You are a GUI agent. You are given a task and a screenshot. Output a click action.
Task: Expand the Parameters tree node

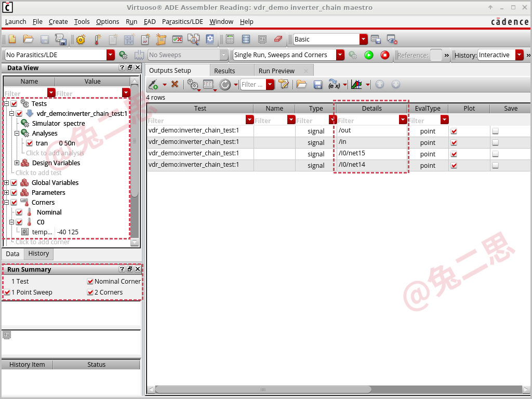pos(6,192)
